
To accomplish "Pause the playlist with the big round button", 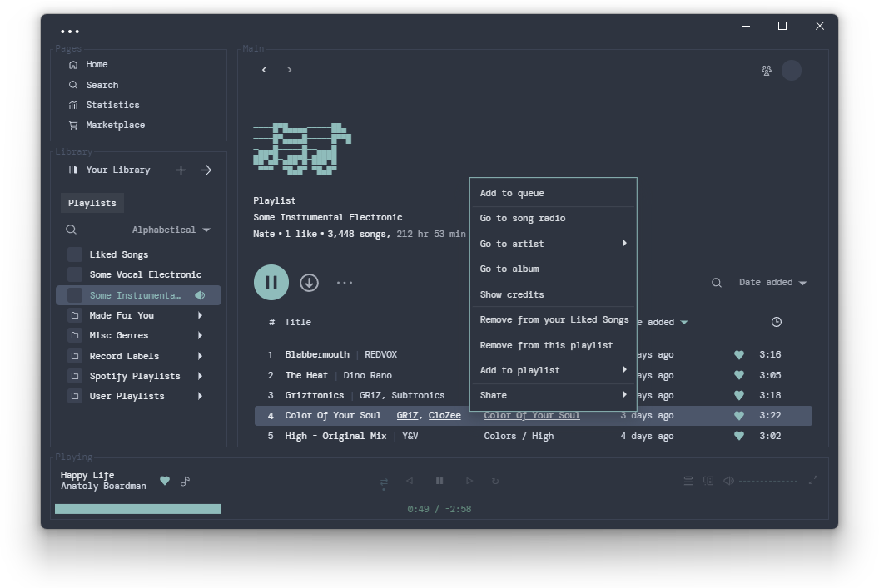I will point(271,283).
